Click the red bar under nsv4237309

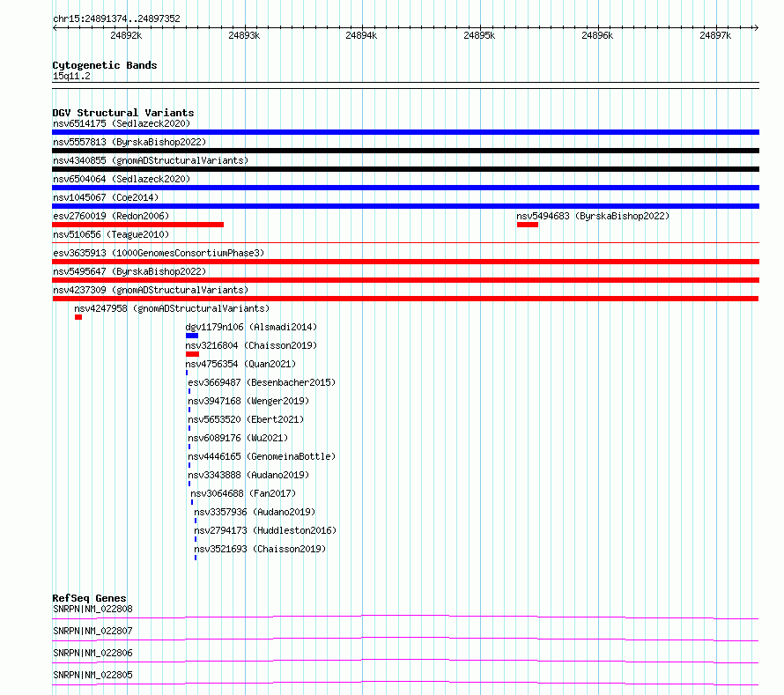(x=405, y=299)
